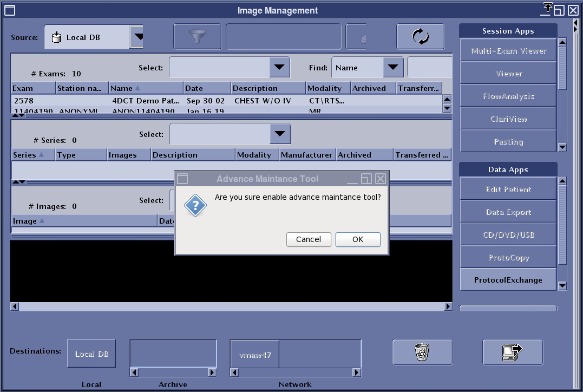Click the trash icon to delete
The height and width of the screenshot is (392, 583).
422,352
